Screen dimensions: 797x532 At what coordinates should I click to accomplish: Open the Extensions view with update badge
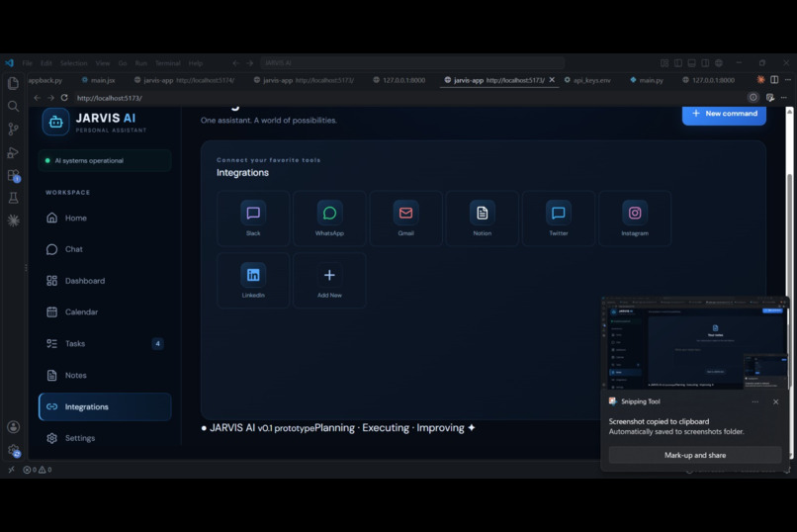coord(13,176)
